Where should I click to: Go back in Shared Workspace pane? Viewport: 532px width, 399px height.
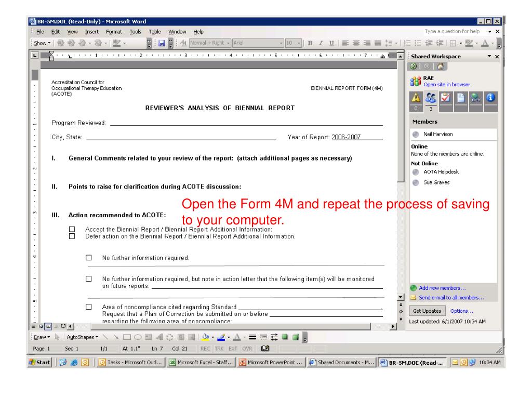point(413,66)
